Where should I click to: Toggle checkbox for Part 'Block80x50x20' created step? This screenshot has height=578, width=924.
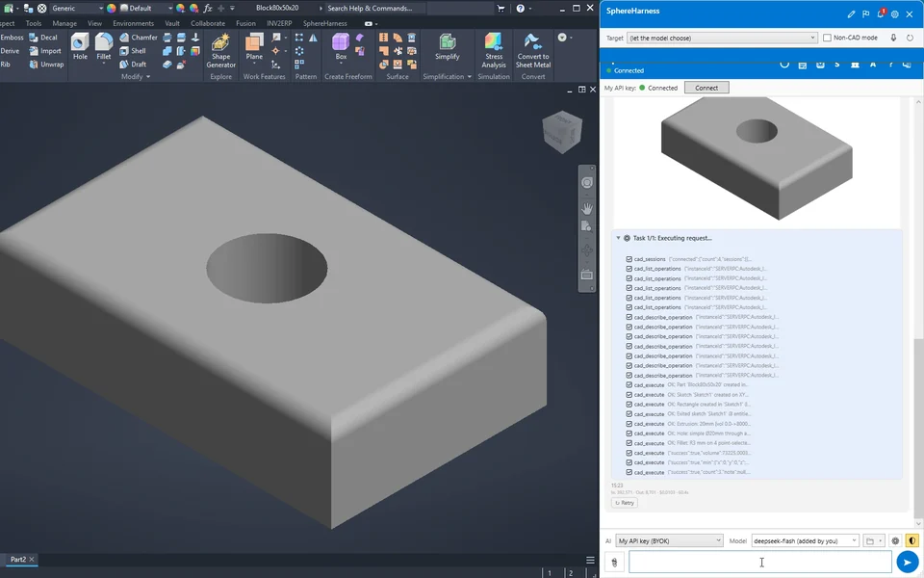tap(629, 385)
